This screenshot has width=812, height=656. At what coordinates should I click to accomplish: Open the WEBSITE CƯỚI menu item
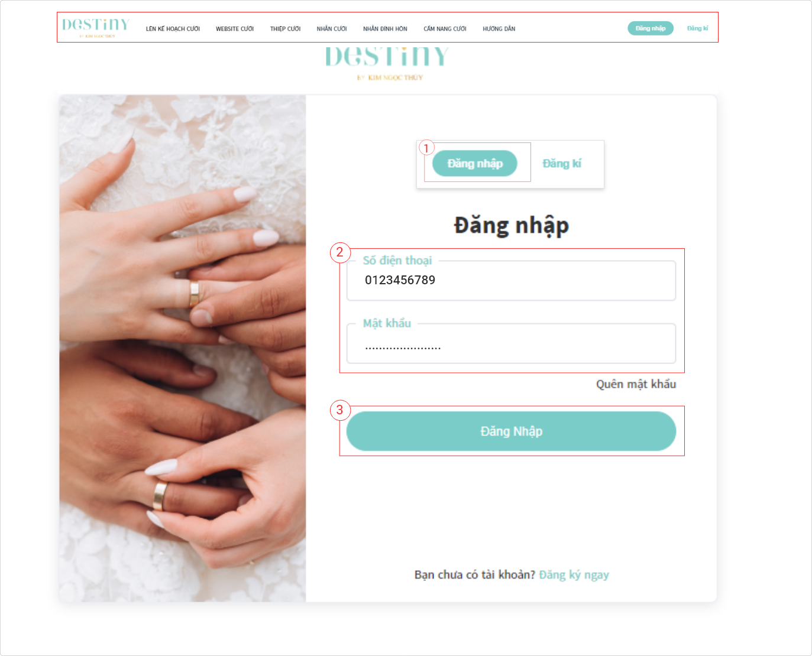tap(235, 29)
